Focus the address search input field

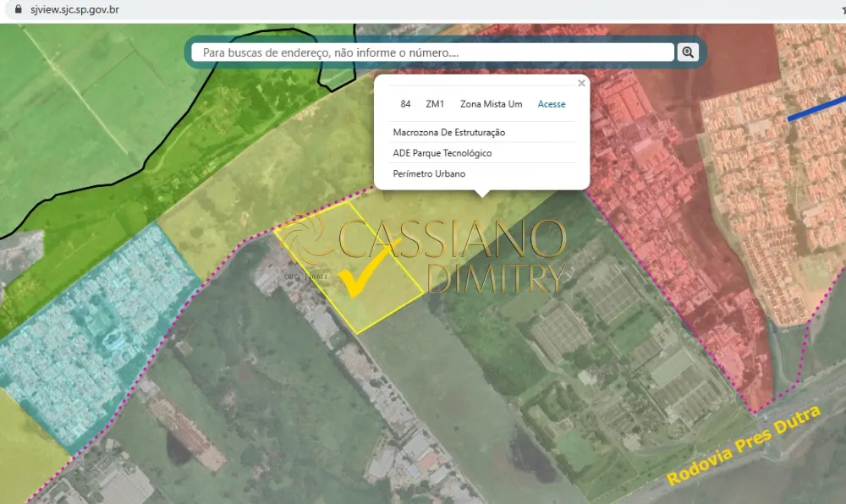433,52
